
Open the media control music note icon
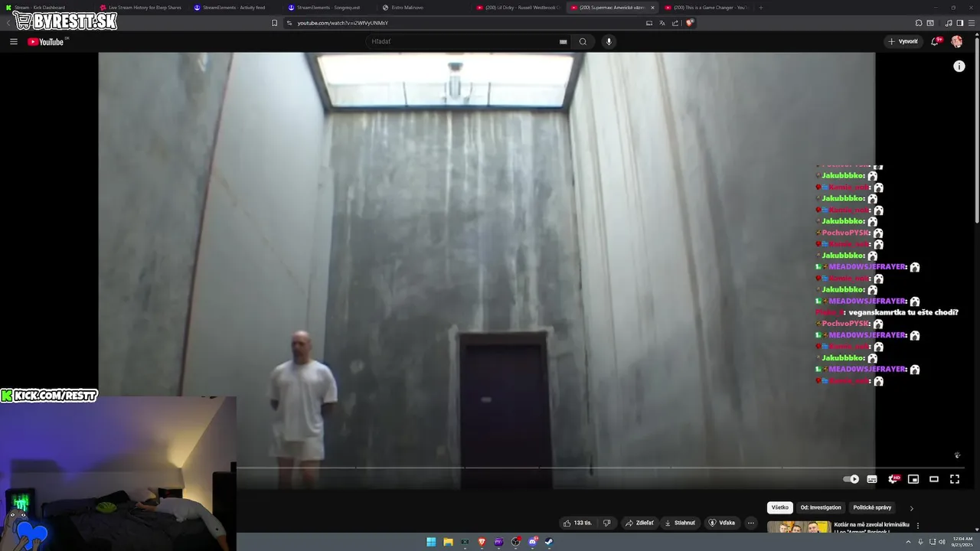949,23
